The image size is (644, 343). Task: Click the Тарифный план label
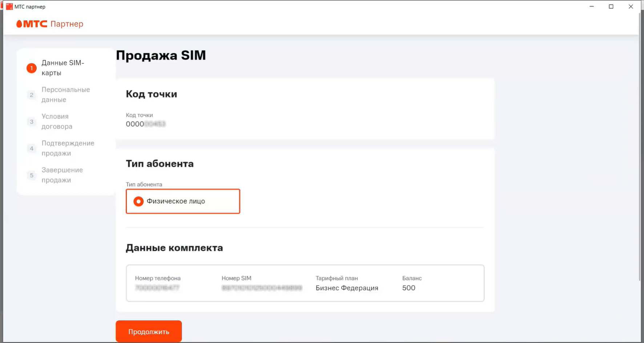pos(337,278)
